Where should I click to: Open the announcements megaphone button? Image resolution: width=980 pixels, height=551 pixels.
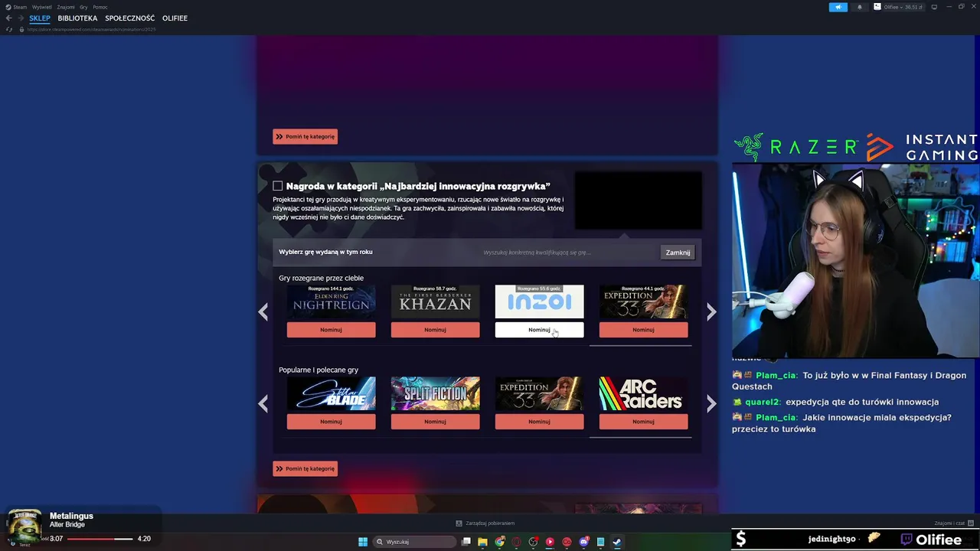(838, 7)
